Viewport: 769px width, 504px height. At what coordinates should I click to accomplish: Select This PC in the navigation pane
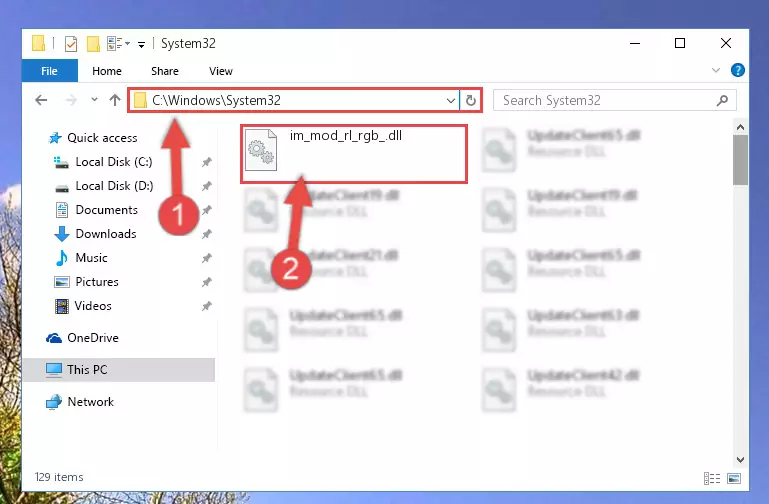click(x=118, y=370)
